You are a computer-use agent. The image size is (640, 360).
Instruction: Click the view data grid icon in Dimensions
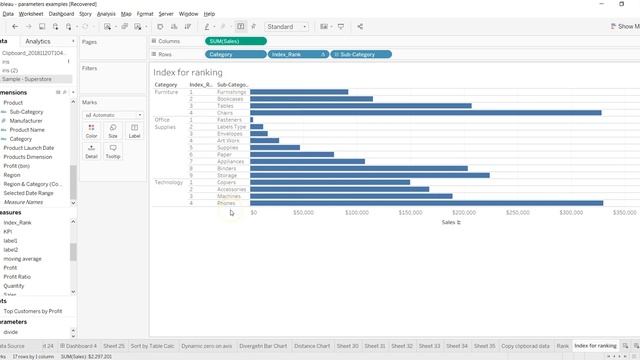(58, 93)
